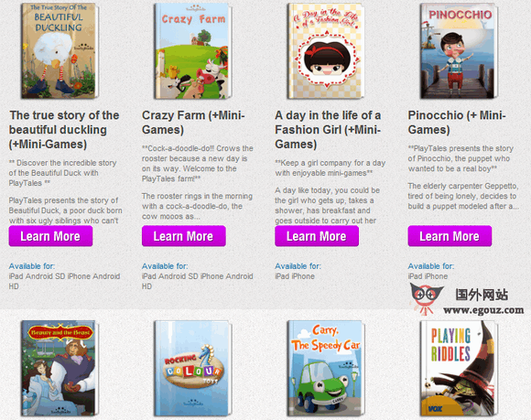The width and height of the screenshot is (531, 420).
Task: View the Beauty and the Beast cover
Action: click(60, 368)
